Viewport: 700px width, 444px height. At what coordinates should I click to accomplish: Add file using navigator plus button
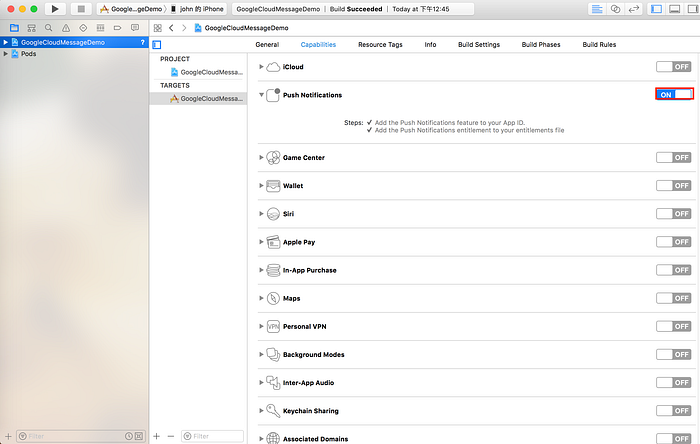(8, 436)
